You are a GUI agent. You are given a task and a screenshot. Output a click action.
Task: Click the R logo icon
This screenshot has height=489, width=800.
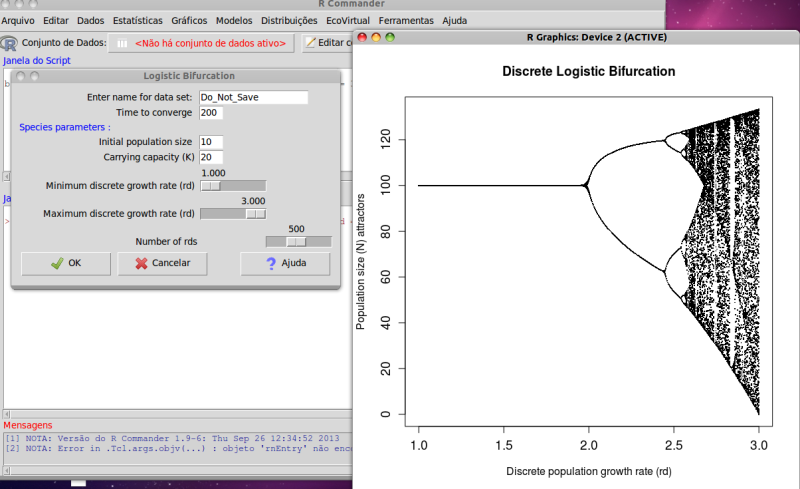(x=10, y=43)
